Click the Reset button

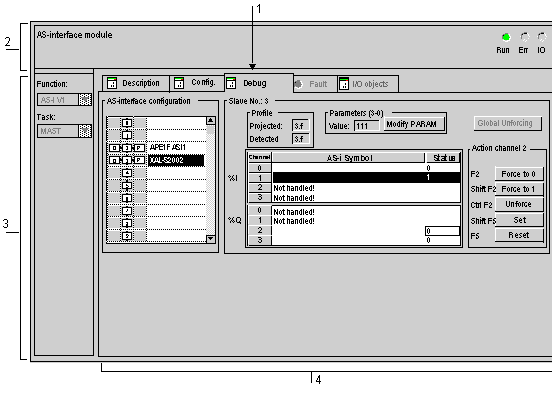[x=519, y=235]
